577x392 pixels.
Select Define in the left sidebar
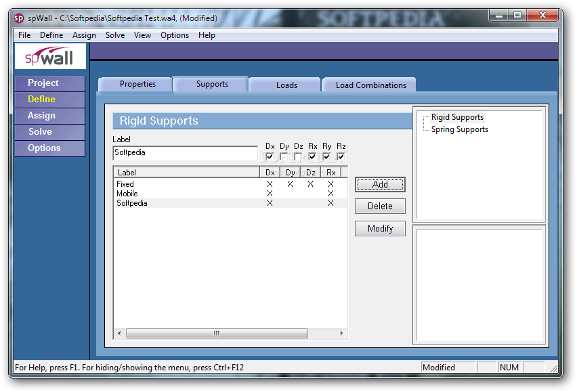coord(50,100)
